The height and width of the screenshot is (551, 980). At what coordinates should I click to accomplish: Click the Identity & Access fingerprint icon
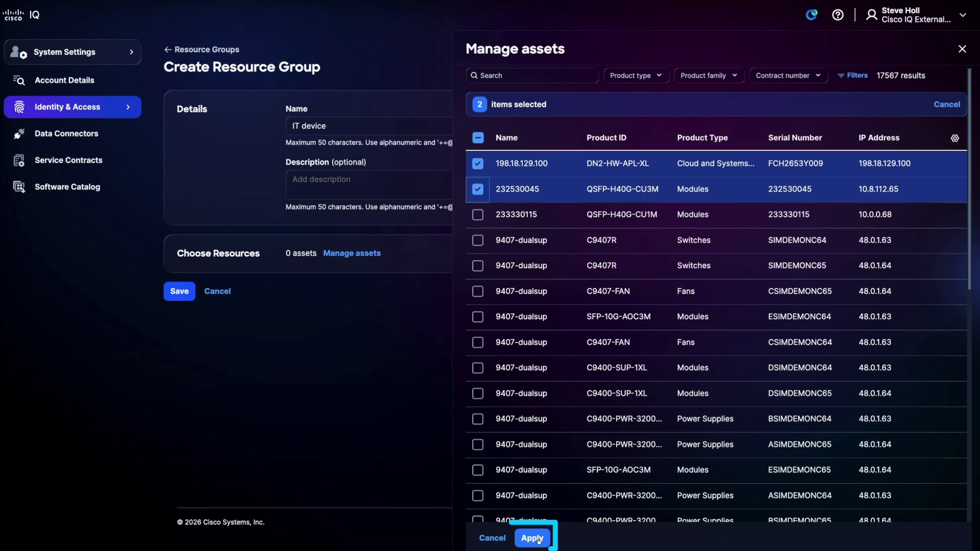(x=19, y=107)
